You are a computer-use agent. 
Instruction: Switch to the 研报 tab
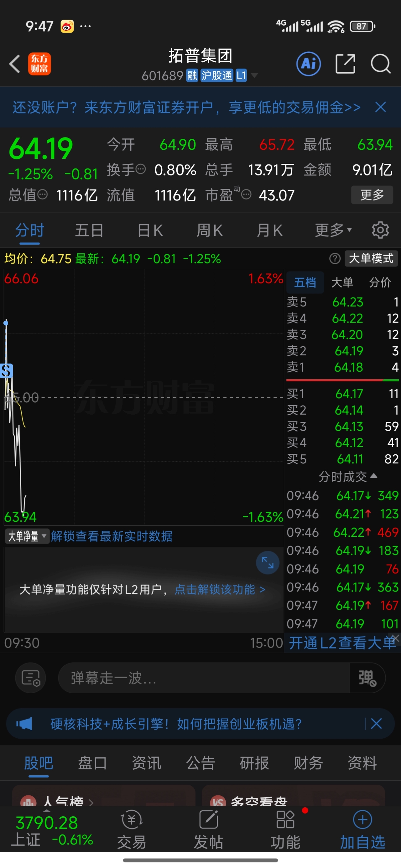coord(254,763)
